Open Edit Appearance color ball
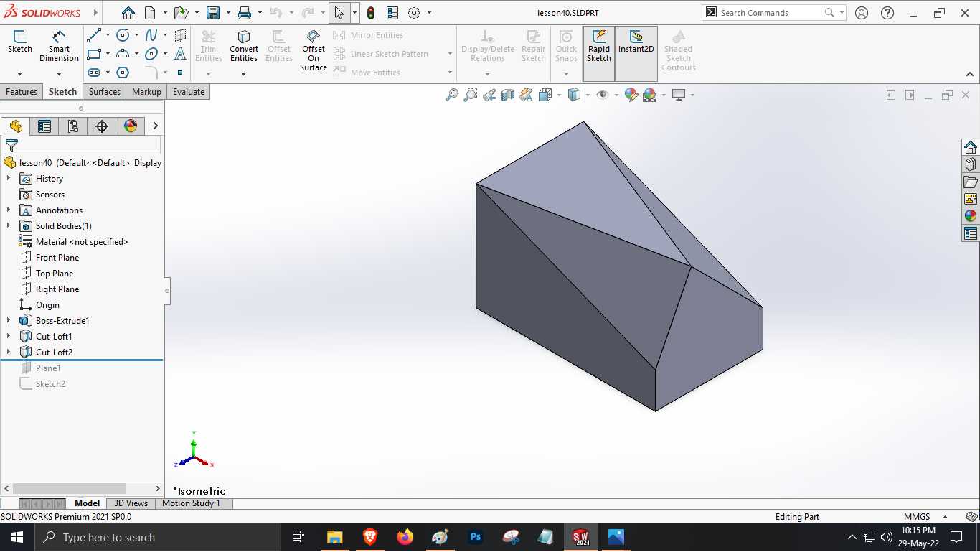980x560 pixels. (x=631, y=95)
